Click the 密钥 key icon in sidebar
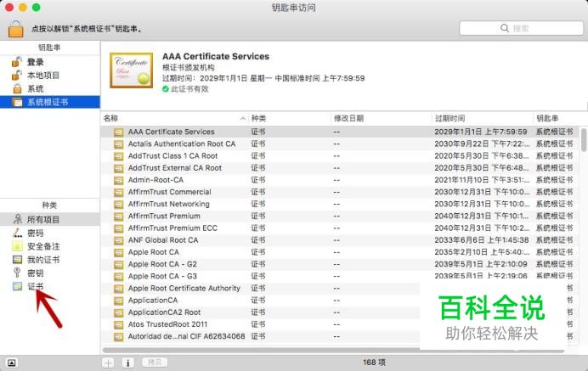This screenshot has width=588, height=371. coord(17,273)
